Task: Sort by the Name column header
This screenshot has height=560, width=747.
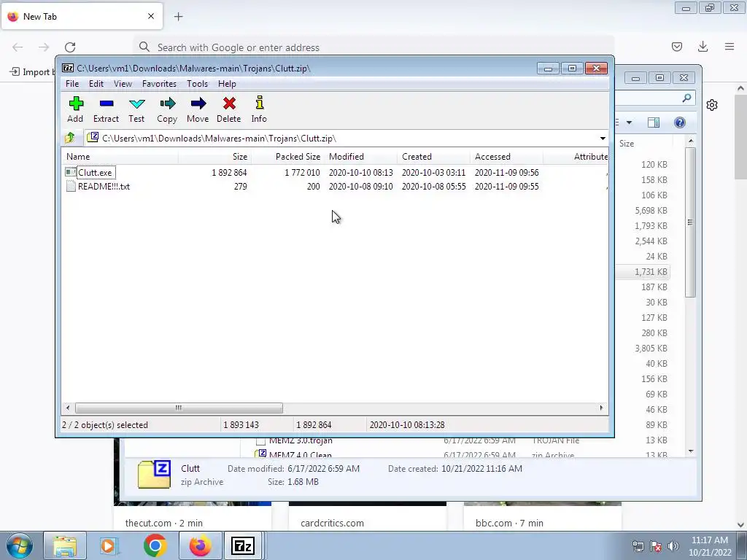Action: click(120, 156)
